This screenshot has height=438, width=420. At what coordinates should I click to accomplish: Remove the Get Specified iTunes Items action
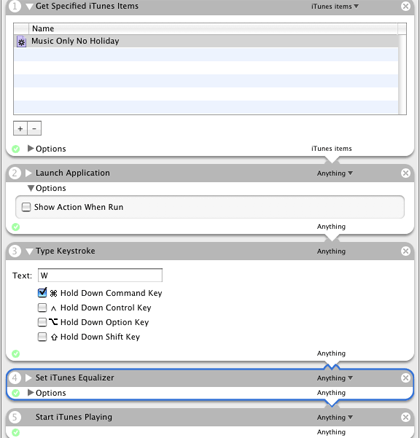405,6
